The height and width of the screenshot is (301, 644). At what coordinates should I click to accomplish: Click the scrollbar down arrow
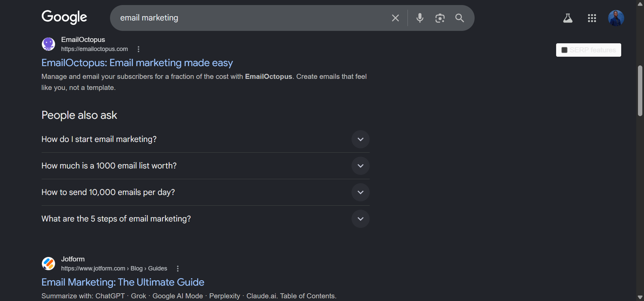pyautogui.click(x=640, y=297)
